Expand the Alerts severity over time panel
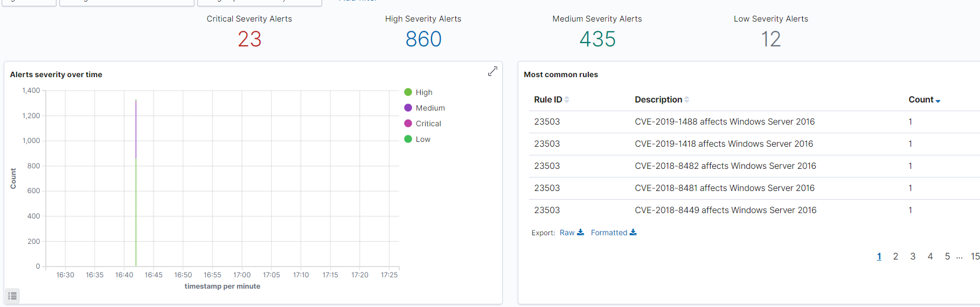The width and height of the screenshot is (980, 307). click(492, 71)
